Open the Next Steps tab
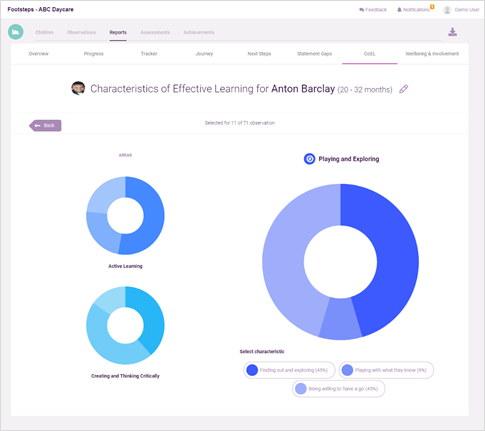The width and height of the screenshot is (485, 431). (x=259, y=54)
